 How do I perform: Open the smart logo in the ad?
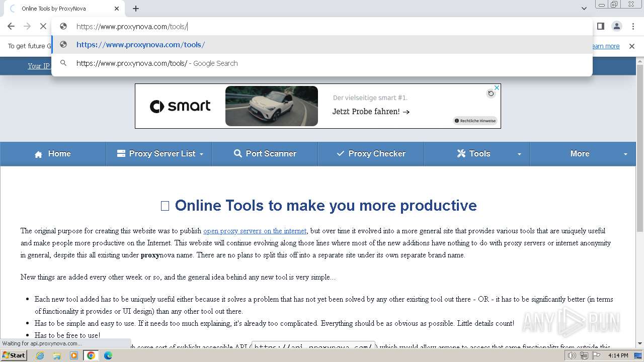coord(180,106)
